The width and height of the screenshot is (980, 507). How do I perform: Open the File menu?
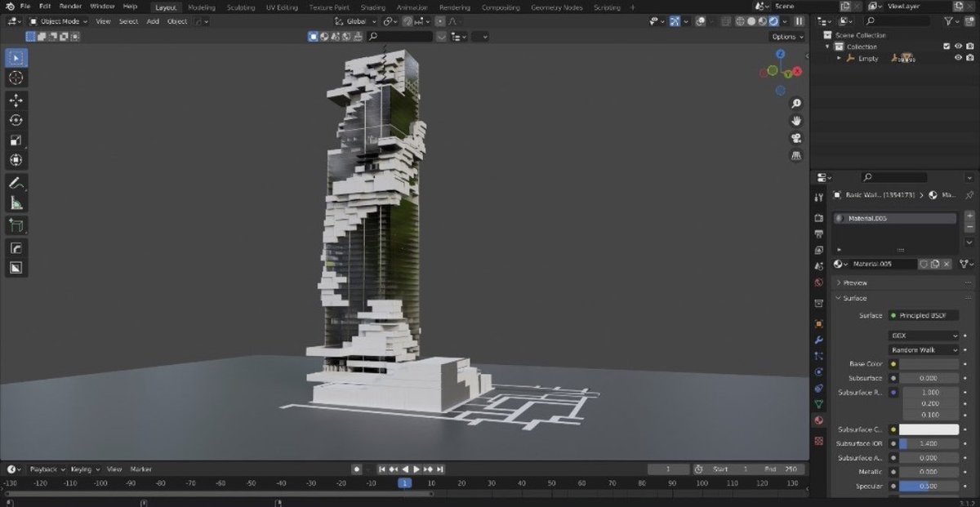point(25,7)
